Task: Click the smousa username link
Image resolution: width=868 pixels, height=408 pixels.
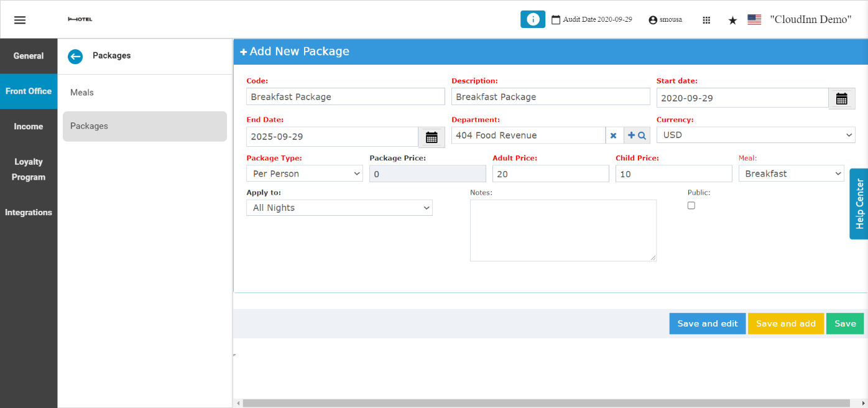Action: (671, 20)
